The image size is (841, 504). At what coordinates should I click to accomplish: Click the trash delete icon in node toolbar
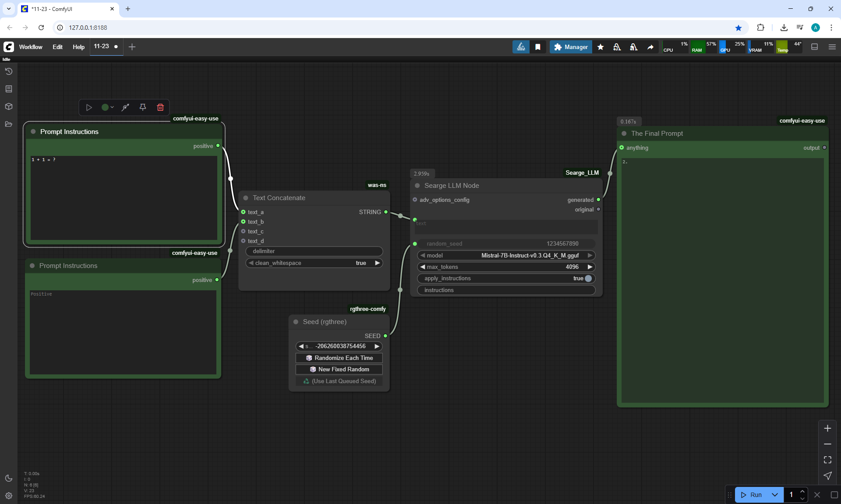[x=160, y=107]
